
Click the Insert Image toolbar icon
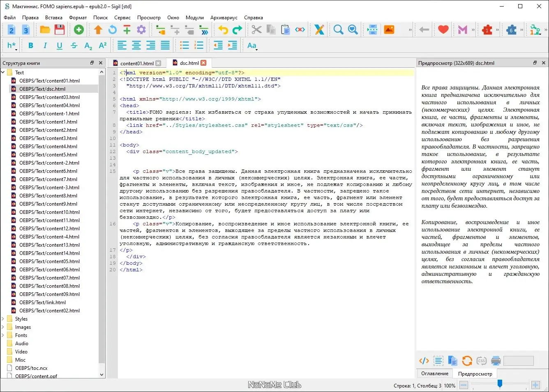tap(389, 30)
